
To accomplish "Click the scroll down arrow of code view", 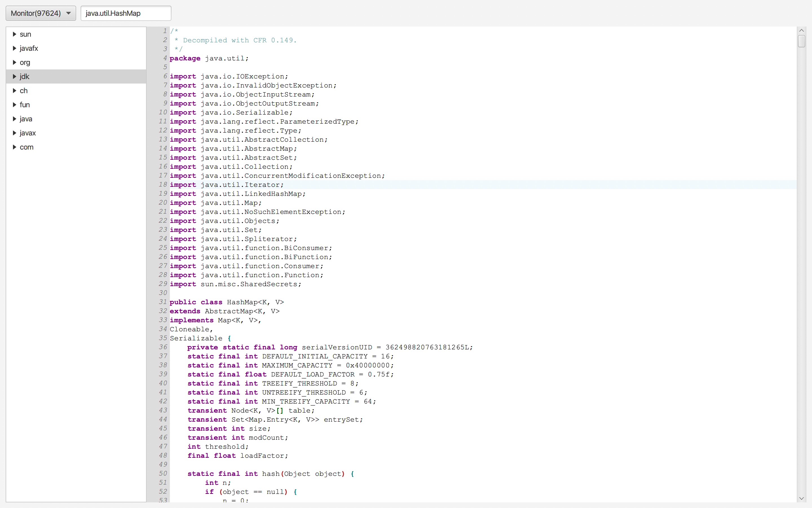I will point(801,499).
